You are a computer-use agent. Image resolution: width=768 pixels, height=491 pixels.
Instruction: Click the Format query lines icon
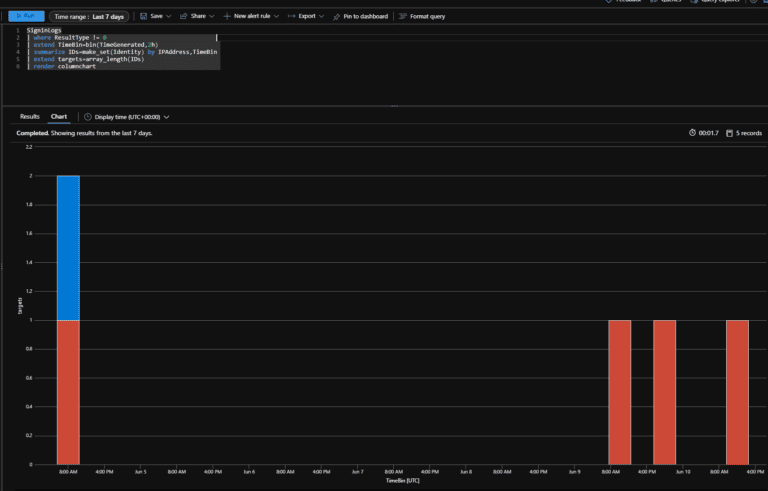point(403,16)
